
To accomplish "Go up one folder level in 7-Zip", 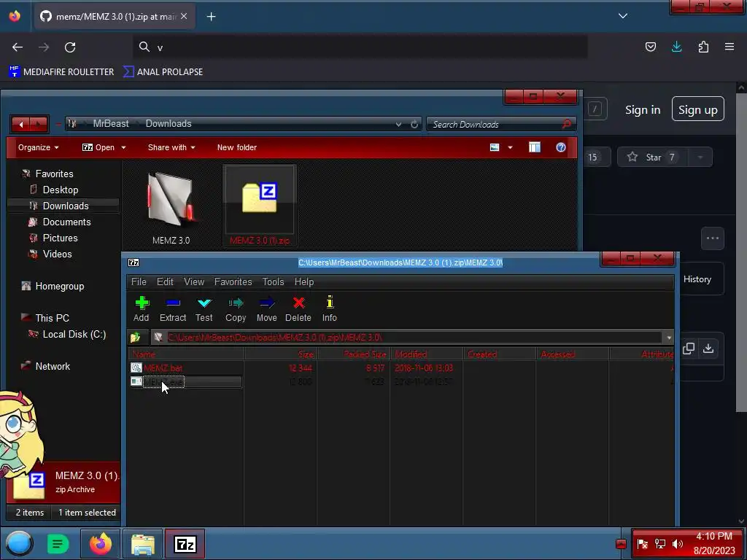I will [x=136, y=338].
